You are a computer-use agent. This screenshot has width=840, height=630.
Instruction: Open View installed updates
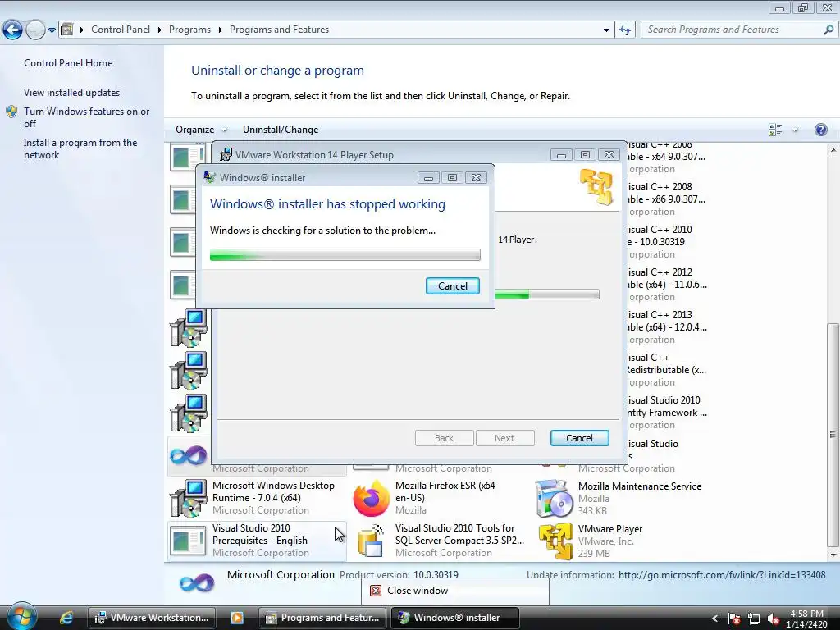[72, 92]
